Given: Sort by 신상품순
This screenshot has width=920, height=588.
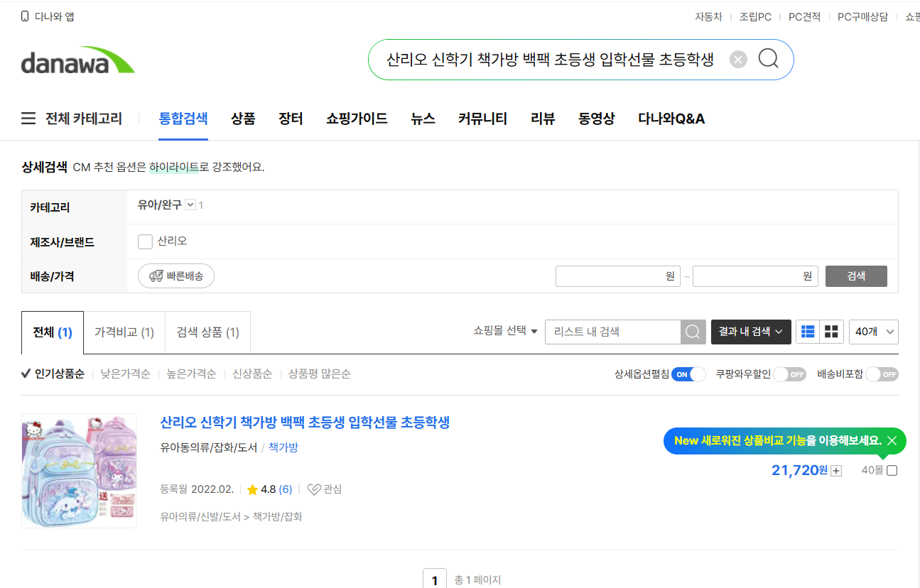Looking at the screenshot, I should [x=252, y=374].
